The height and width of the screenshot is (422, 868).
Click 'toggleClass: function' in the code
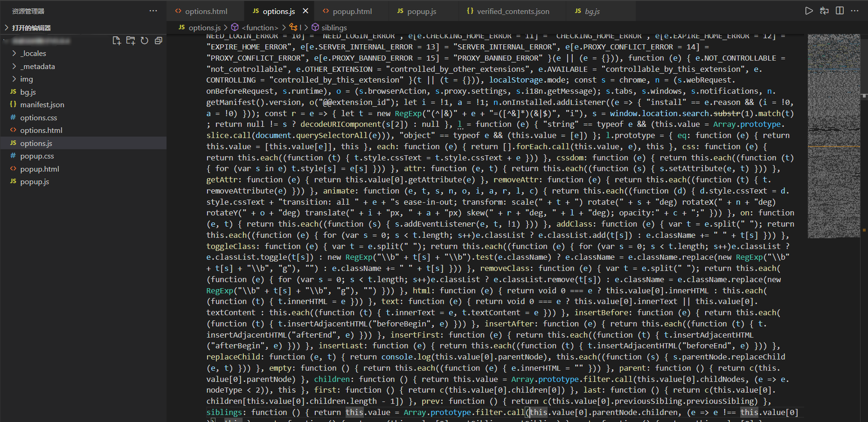pyautogui.click(x=253, y=247)
